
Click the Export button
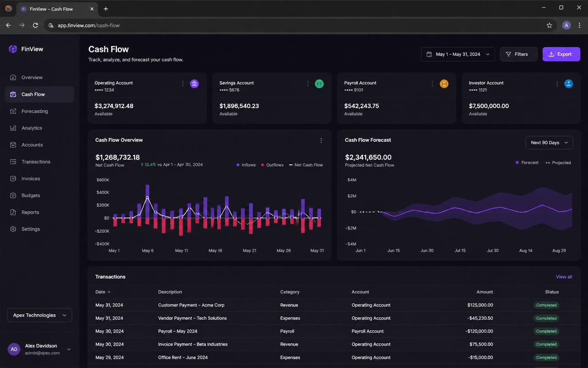point(561,54)
